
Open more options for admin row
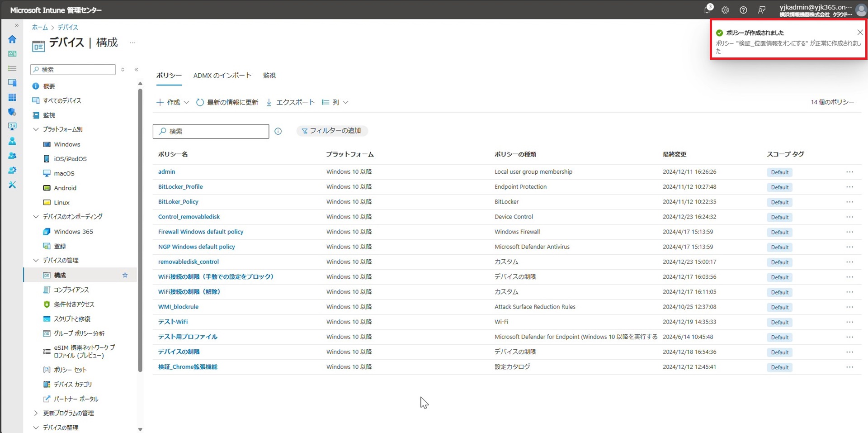[x=850, y=172]
